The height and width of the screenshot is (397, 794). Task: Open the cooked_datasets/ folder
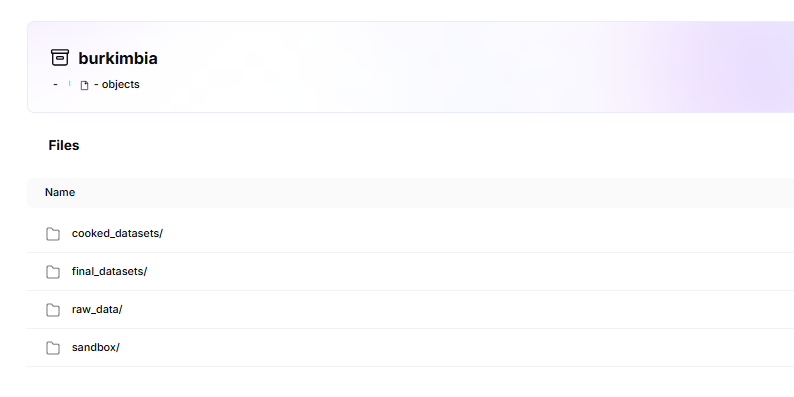tap(117, 233)
